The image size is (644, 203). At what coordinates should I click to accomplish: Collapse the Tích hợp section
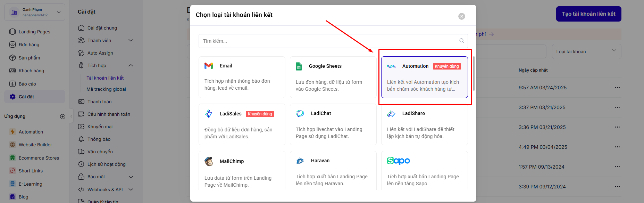point(131,65)
